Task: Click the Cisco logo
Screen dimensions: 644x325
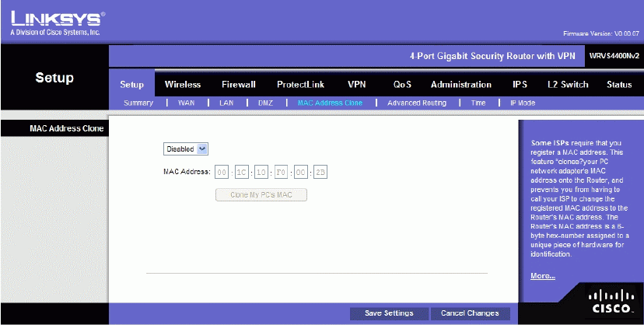Action: [611, 301]
